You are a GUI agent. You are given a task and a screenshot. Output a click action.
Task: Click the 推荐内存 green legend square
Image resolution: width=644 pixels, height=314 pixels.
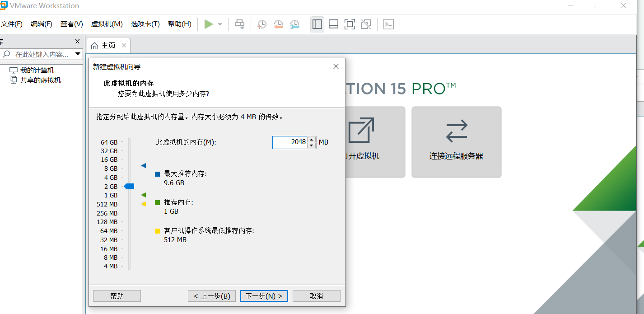(x=158, y=202)
